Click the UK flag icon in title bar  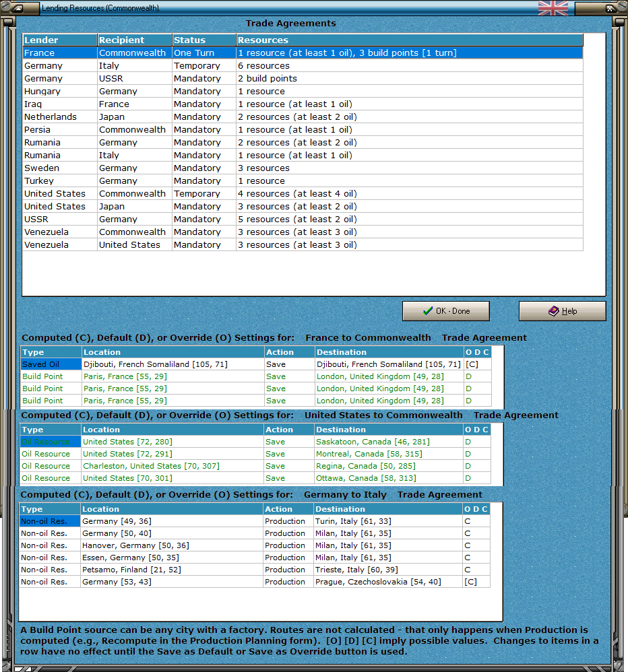click(553, 7)
